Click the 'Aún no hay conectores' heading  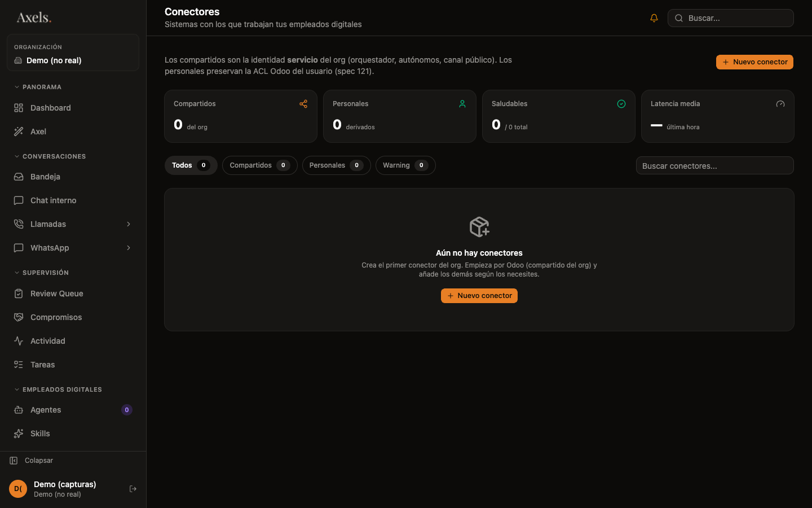point(479,253)
